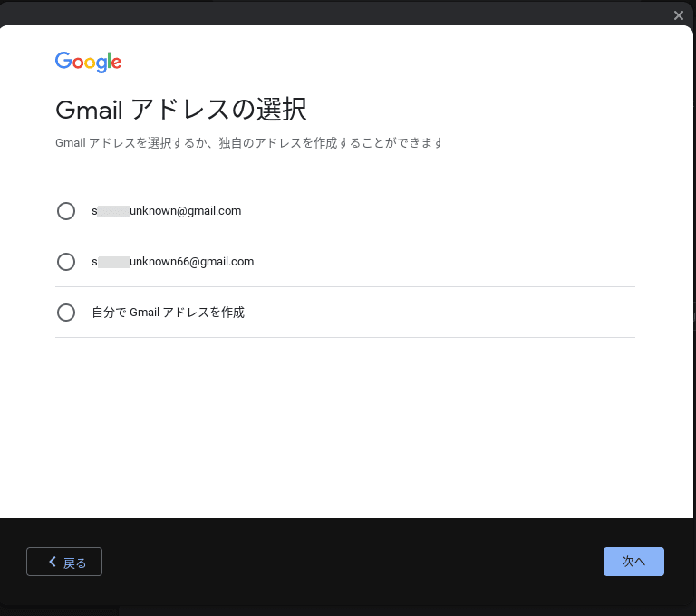
Task: Click the 次へ button
Action: pyautogui.click(x=633, y=562)
